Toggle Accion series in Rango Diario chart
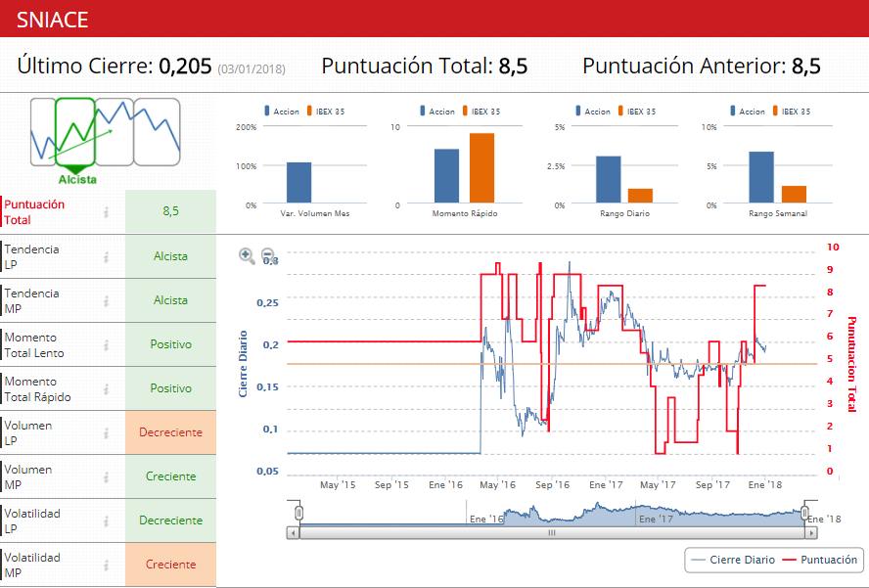Viewport: 869px width, 588px height. tap(593, 112)
